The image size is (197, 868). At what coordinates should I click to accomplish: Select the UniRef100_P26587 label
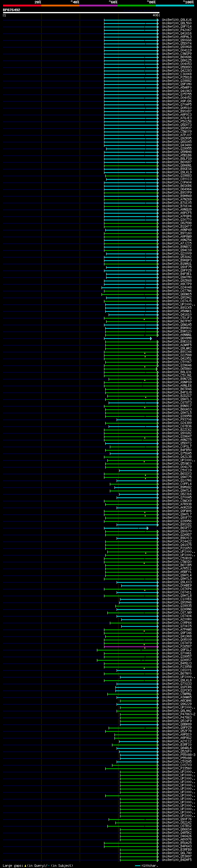point(176,647)
